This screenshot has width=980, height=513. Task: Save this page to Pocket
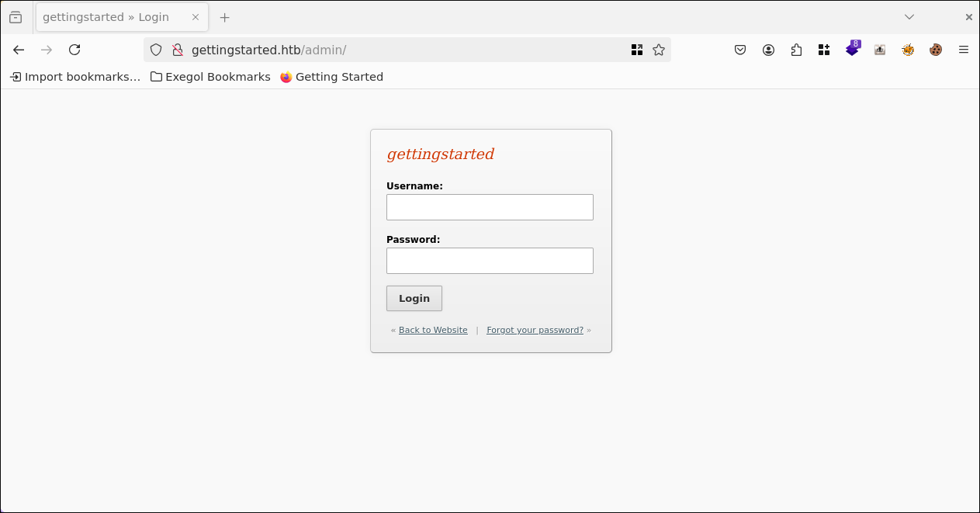tap(740, 50)
